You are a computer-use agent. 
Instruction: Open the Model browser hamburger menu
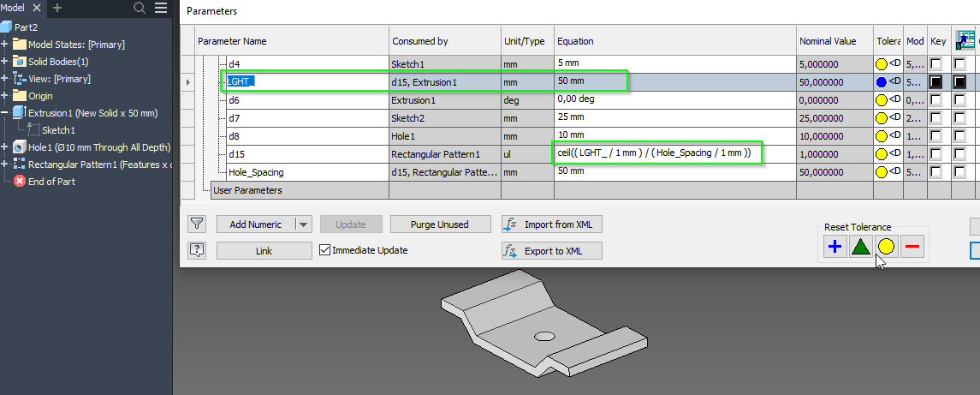pyautogui.click(x=161, y=8)
